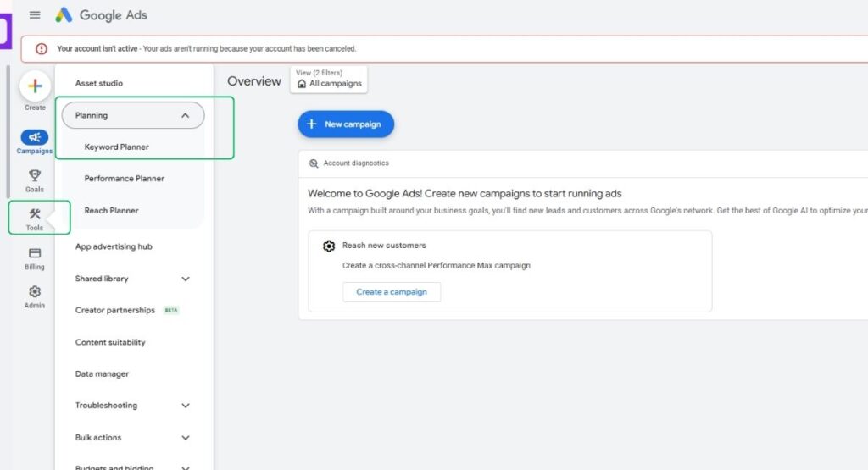Click the Overview heading

tap(254, 81)
